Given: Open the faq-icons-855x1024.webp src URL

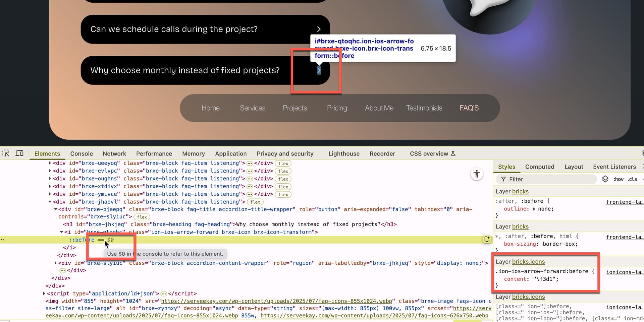Looking at the screenshot, I should (x=276, y=301).
